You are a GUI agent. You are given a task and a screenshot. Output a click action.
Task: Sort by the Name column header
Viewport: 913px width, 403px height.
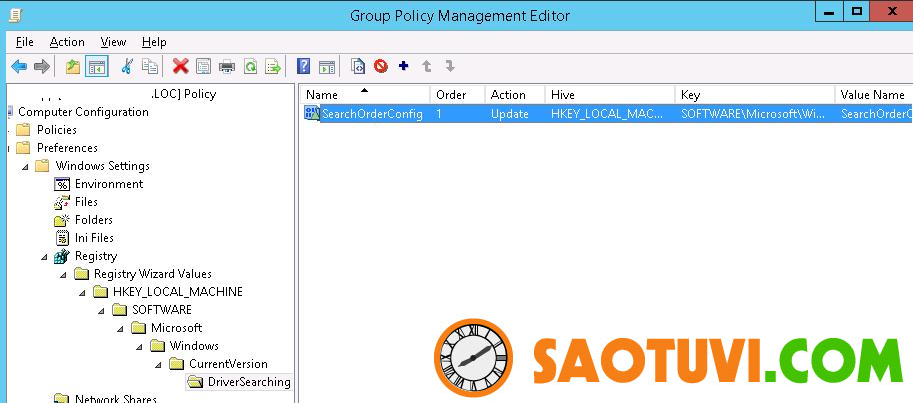coord(365,94)
